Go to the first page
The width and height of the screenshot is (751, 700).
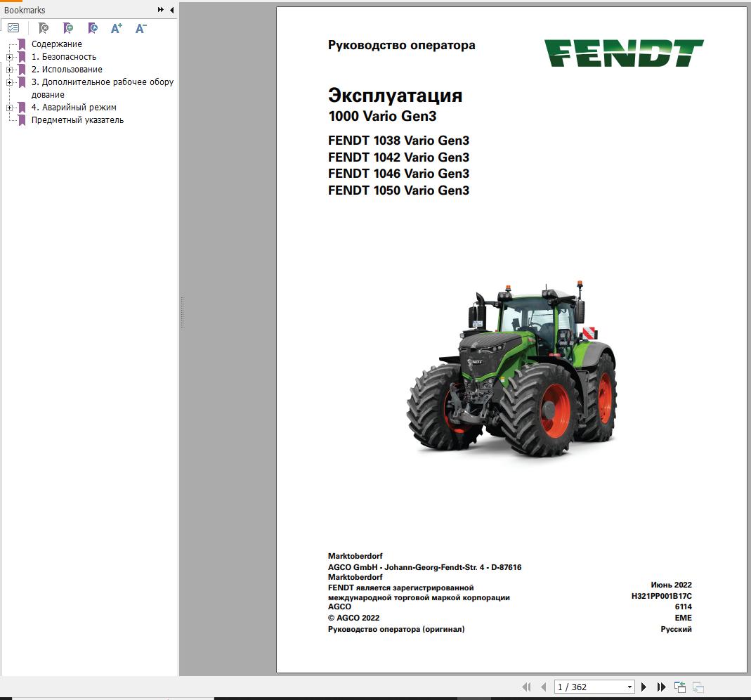pyautogui.click(x=526, y=687)
